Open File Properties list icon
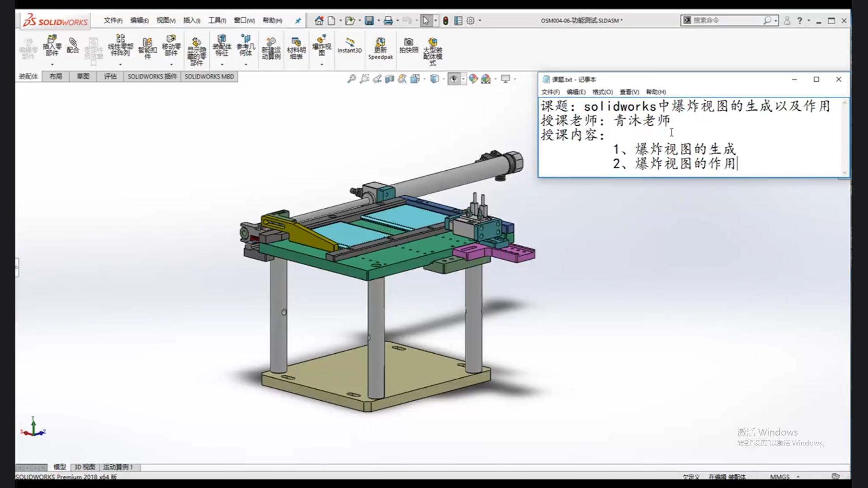This screenshot has width=868, height=488. tap(458, 21)
